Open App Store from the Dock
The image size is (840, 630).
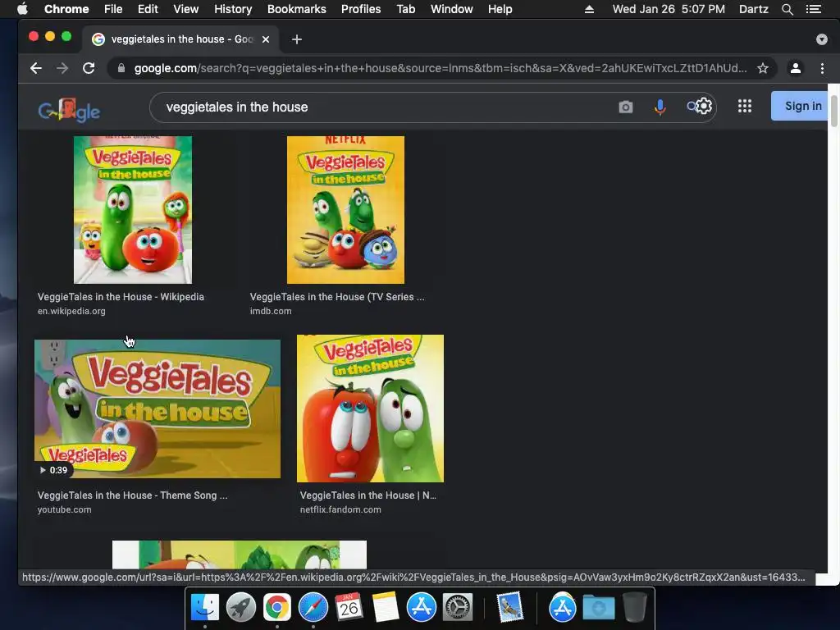point(422,608)
